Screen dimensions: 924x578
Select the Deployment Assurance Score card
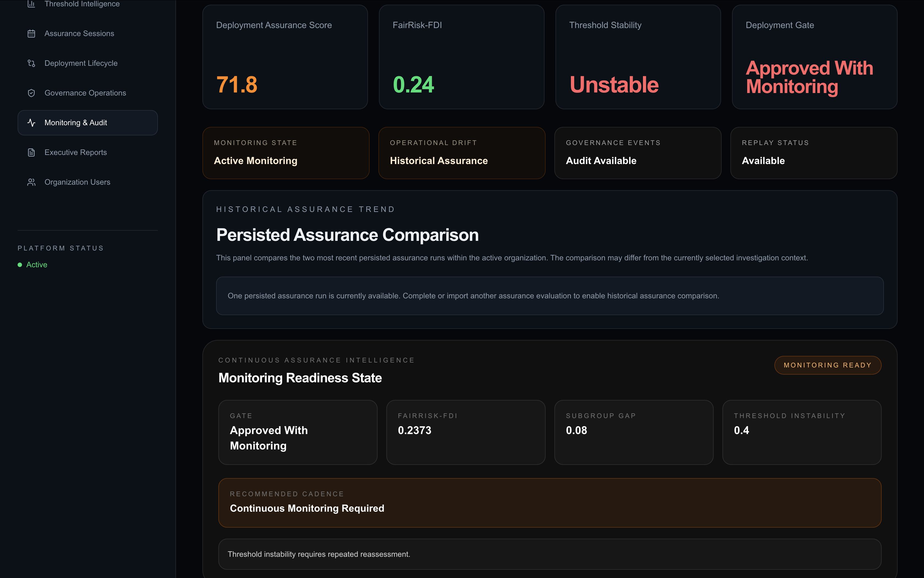tap(285, 57)
